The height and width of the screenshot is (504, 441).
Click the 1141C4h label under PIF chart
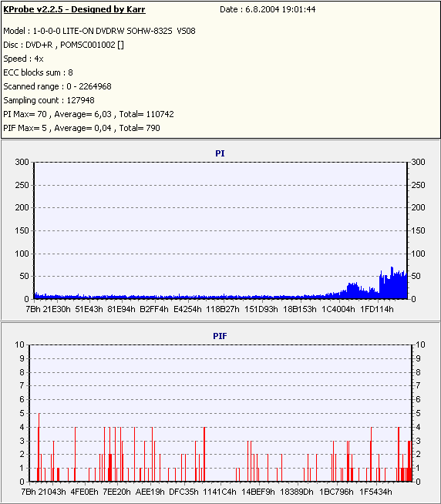(220, 492)
